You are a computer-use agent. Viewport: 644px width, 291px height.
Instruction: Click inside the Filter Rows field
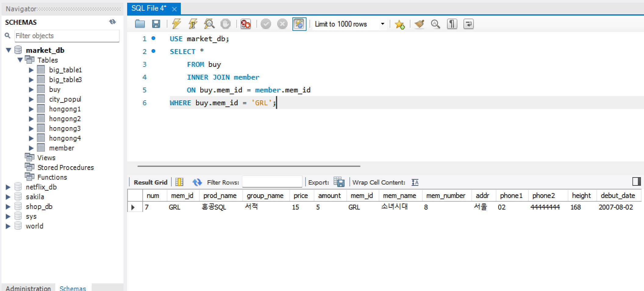coord(272,181)
